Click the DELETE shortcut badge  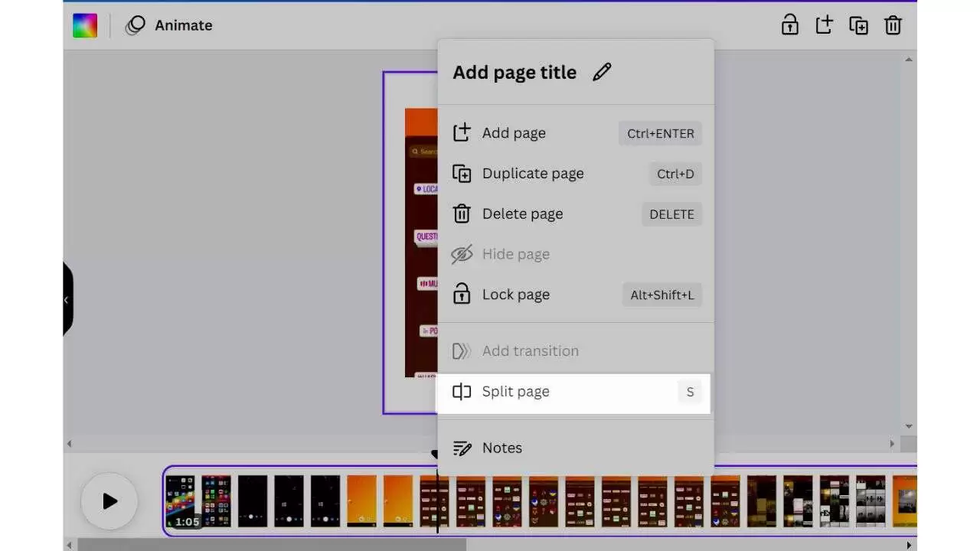(x=671, y=214)
